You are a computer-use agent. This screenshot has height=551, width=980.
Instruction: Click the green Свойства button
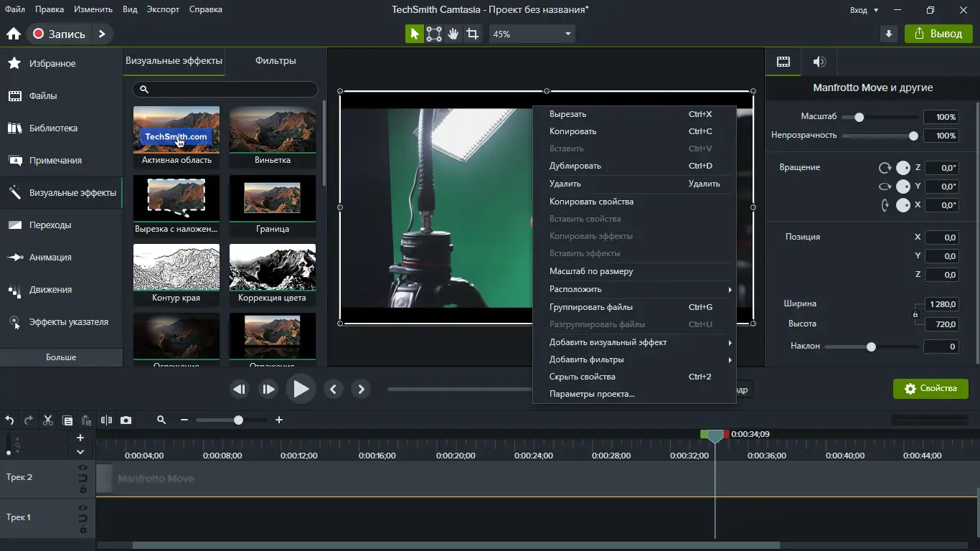tap(930, 388)
